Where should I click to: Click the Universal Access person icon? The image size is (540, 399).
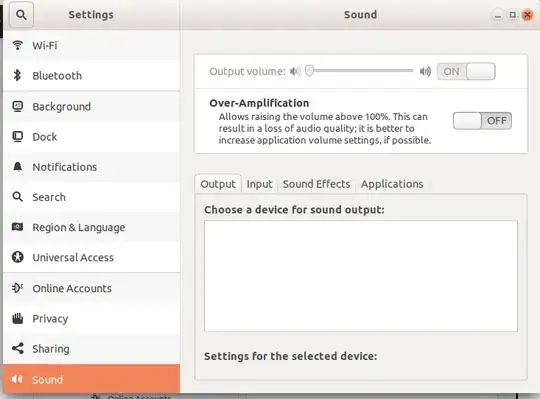point(18,257)
